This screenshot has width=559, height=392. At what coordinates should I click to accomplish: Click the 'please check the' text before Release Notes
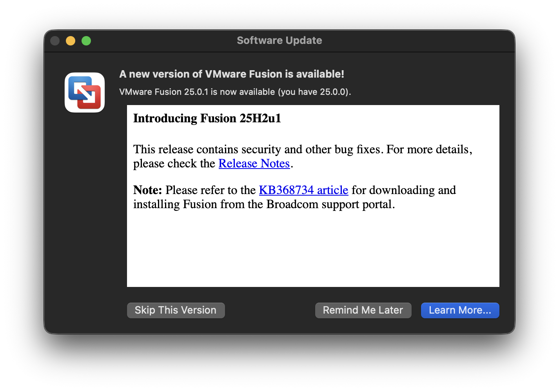point(174,163)
